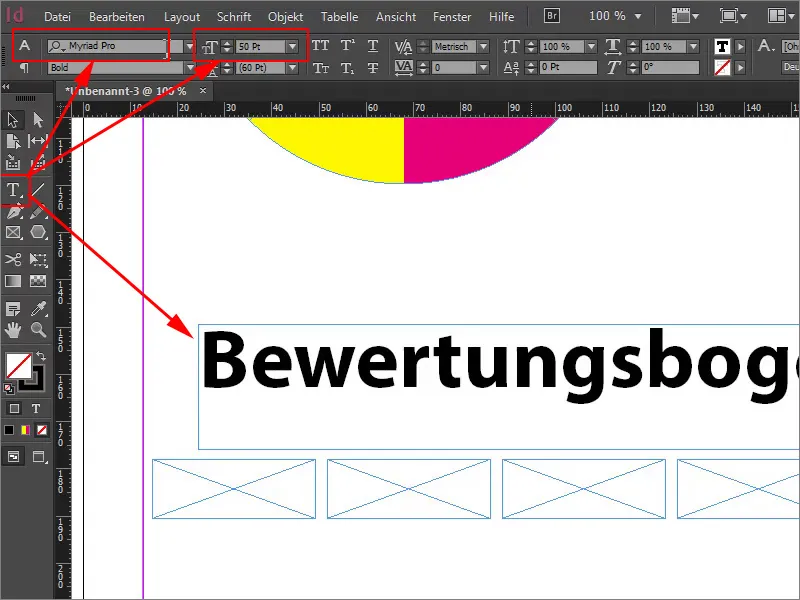This screenshot has height=600, width=800.
Task: Open the Datei menu
Action: point(57,17)
